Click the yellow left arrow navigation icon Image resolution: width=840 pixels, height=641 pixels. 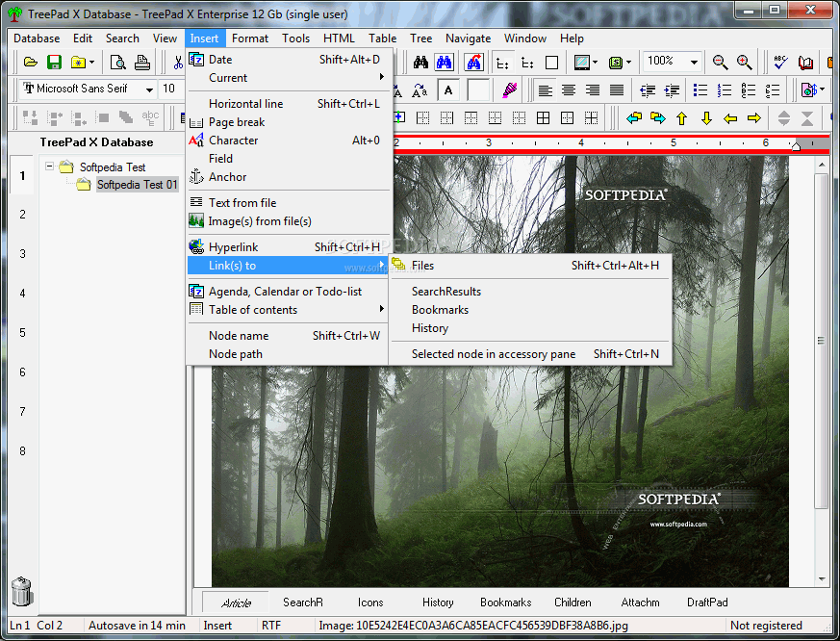click(x=730, y=118)
